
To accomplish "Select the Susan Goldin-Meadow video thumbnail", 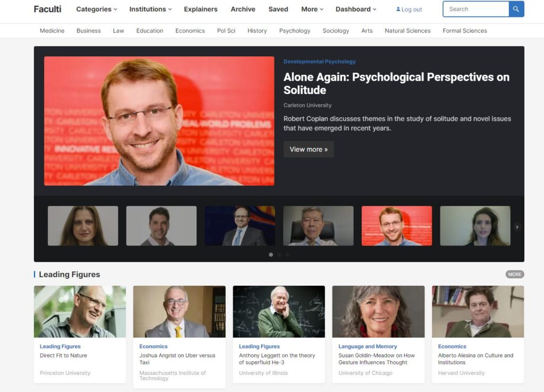I will pos(378,312).
